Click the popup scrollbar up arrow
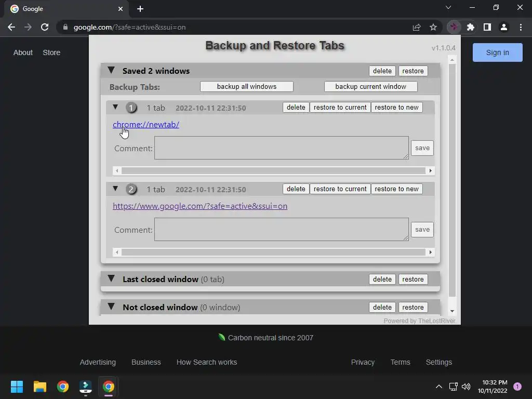Image resolution: width=532 pixels, height=399 pixels. 453,60
